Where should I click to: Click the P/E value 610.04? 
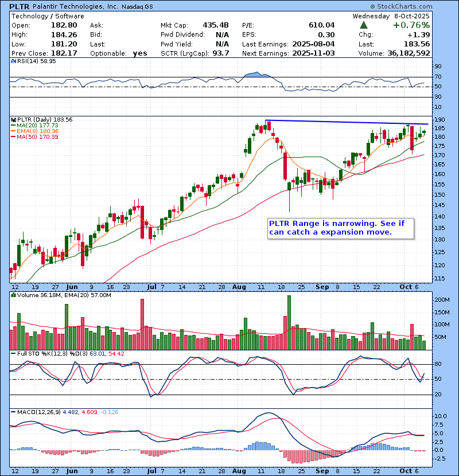point(322,25)
